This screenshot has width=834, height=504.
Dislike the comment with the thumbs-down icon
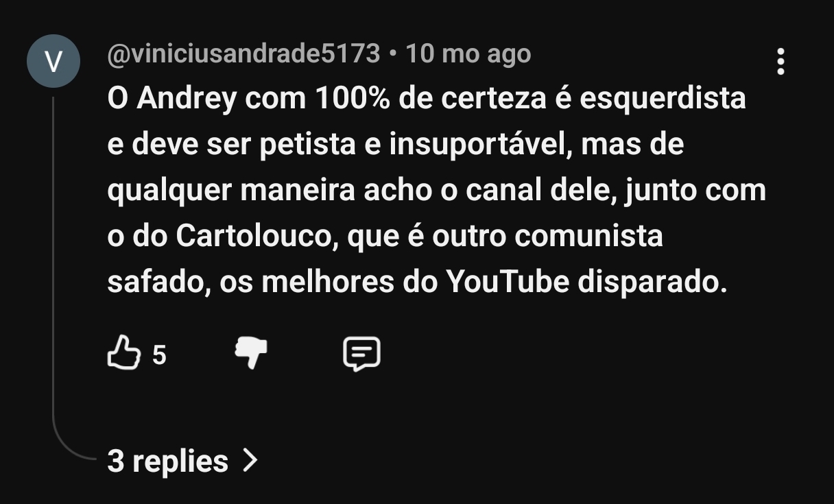tap(251, 353)
